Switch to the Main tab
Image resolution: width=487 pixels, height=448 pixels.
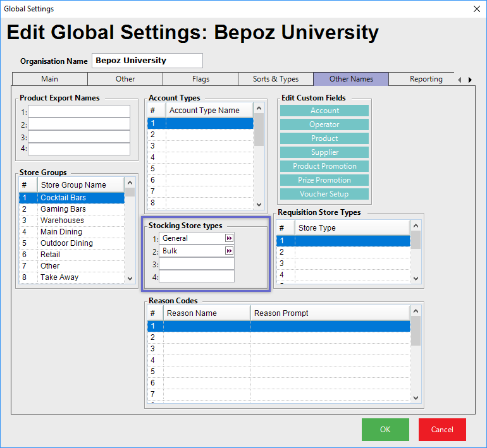50,79
